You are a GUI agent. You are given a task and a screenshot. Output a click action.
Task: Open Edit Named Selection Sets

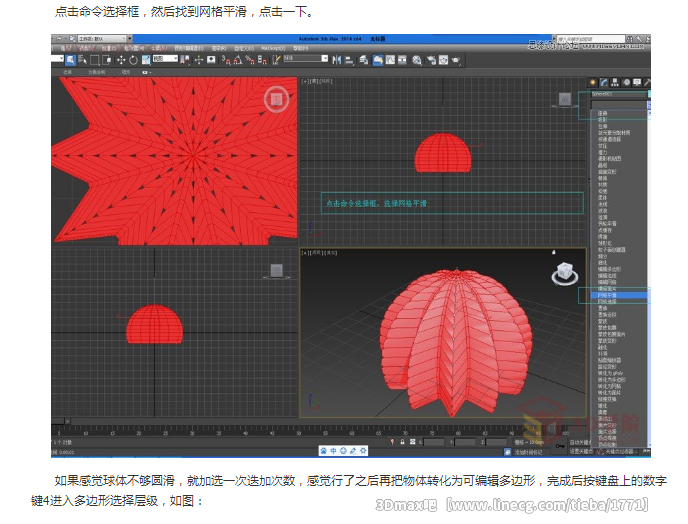point(276,60)
